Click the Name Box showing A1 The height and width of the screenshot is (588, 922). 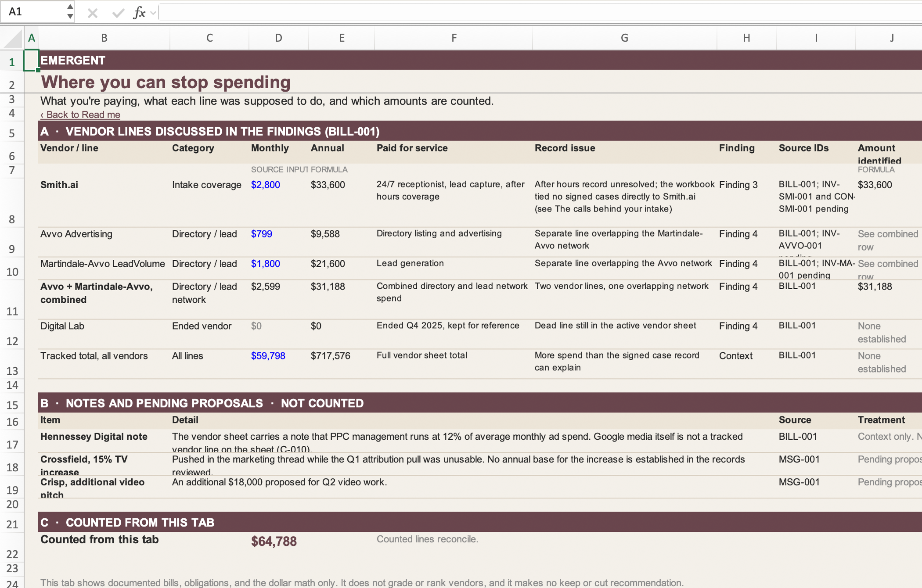click(33, 12)
